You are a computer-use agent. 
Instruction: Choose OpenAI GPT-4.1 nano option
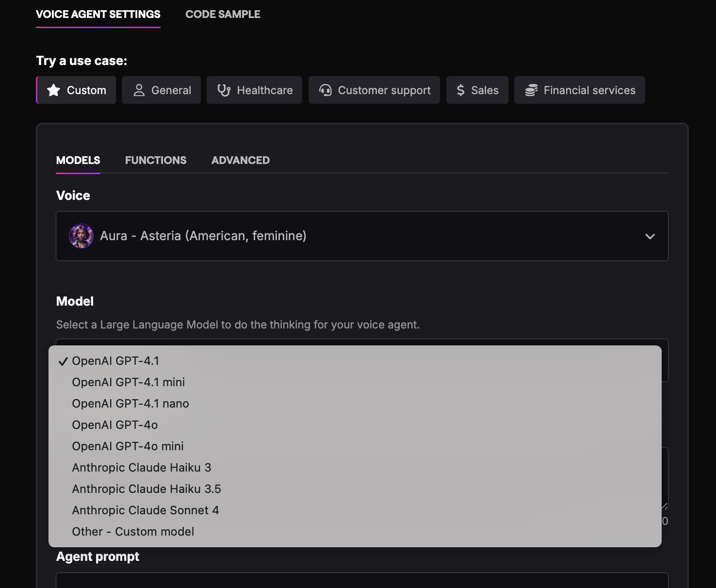click(130, 404)
